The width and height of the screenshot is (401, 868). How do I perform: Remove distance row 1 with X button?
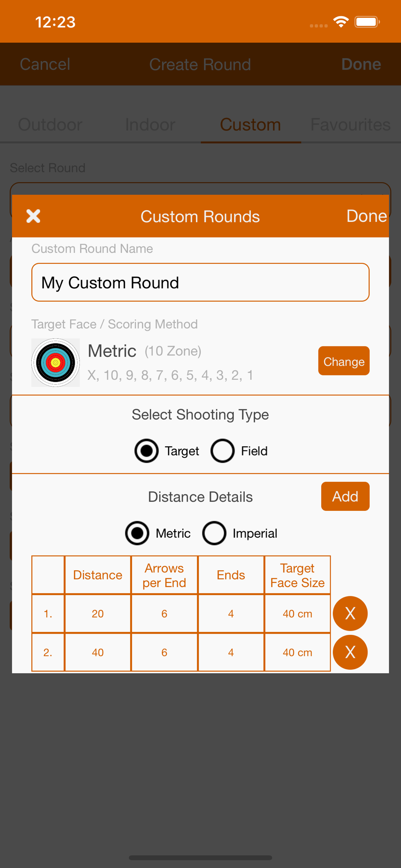[350, 614]
